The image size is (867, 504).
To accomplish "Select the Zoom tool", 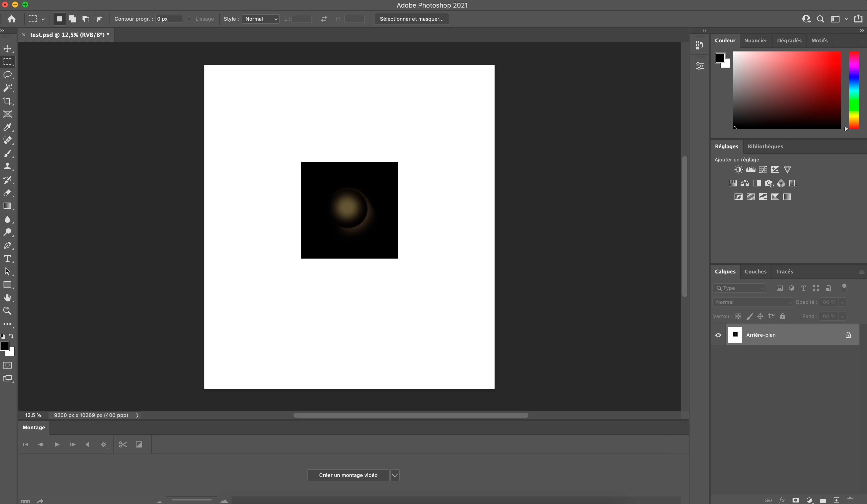I will tap(7, 311).
